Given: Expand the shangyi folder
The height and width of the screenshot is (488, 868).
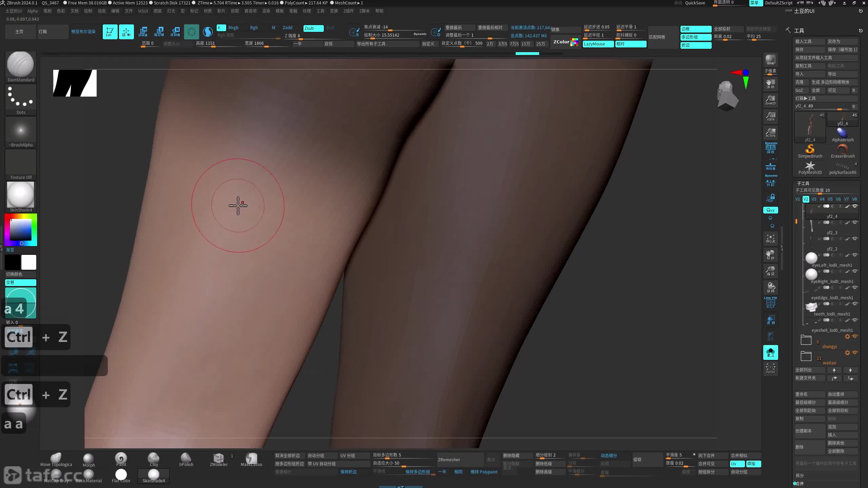Looking at the screenshot, I should tap(806, 340).
